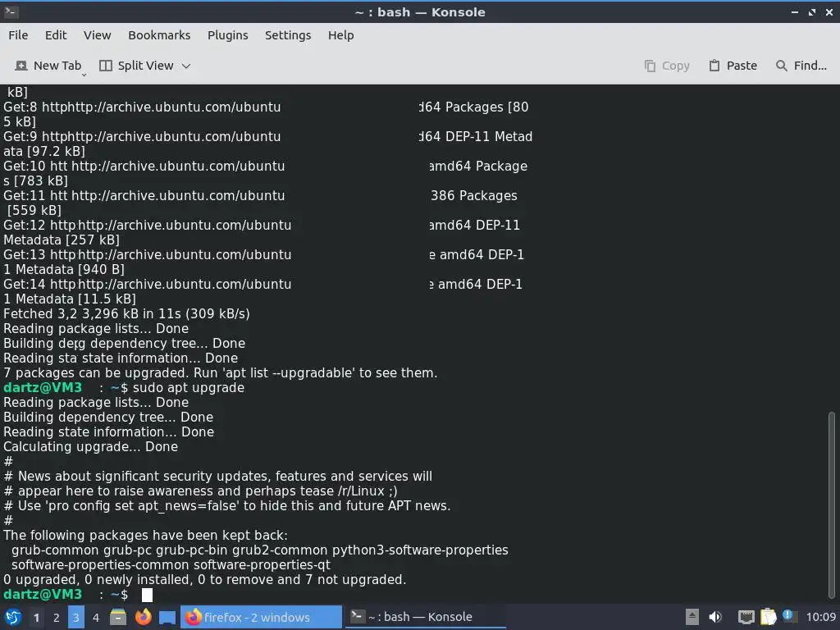
Task: Open the Settings menu
Action: pos(288,34)
